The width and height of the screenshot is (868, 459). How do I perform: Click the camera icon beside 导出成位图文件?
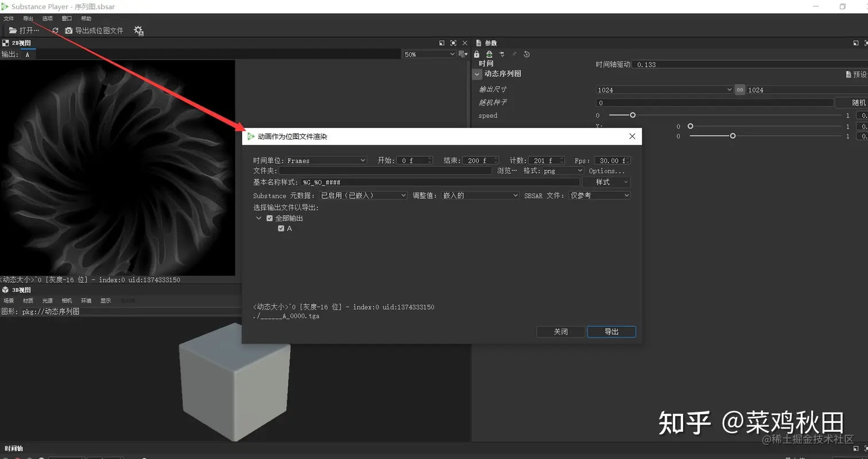click(69, 30)
